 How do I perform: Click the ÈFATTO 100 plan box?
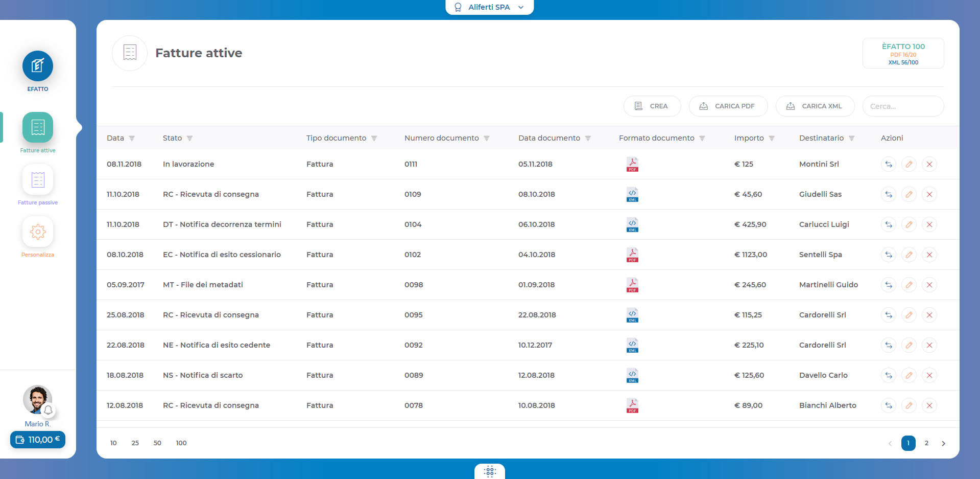pos(903,53)
